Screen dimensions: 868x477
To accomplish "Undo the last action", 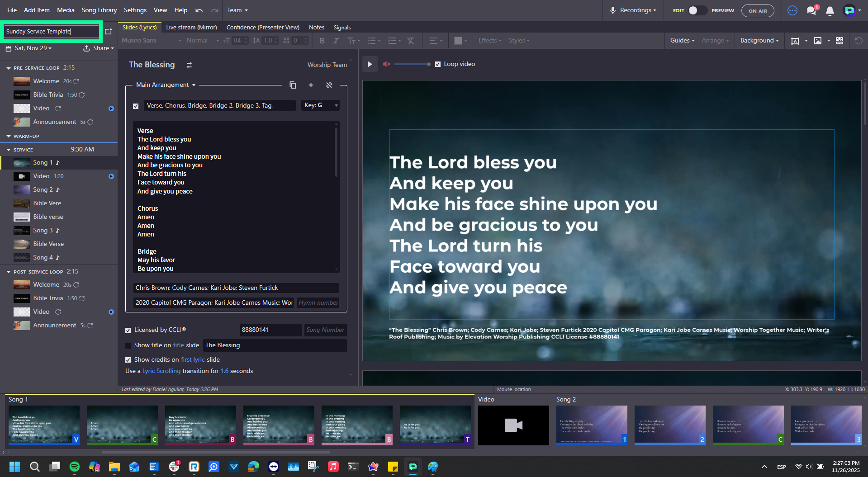I will tap(199, 10).
